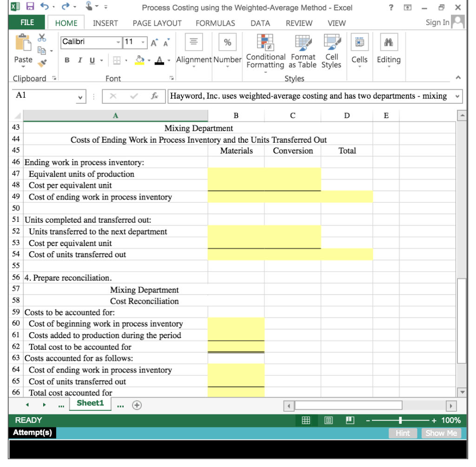Open the Undo history dropdown arrow
The height and width of the screenshot is (467, 476).
pos(53,7)
